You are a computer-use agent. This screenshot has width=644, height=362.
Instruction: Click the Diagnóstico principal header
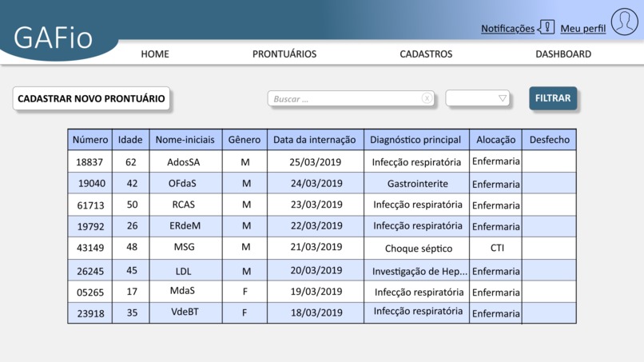click(415, 140)
